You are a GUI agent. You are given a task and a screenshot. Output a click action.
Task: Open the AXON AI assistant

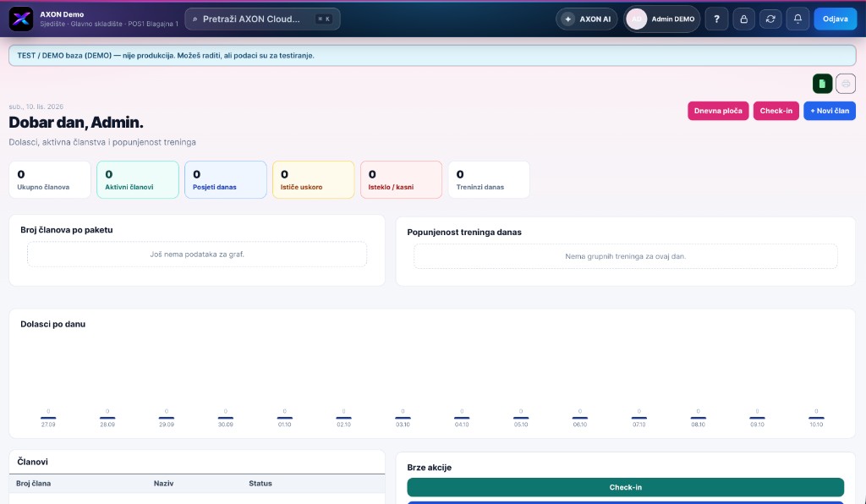[587, 19]
